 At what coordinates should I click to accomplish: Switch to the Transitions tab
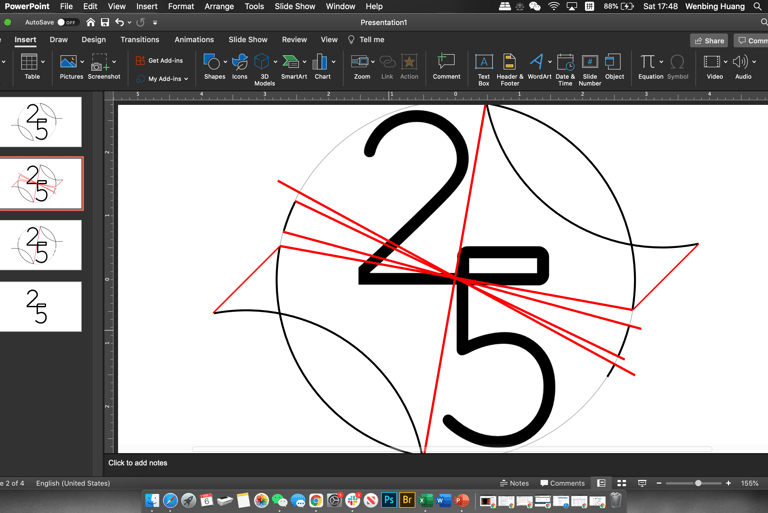pos(140,40)
